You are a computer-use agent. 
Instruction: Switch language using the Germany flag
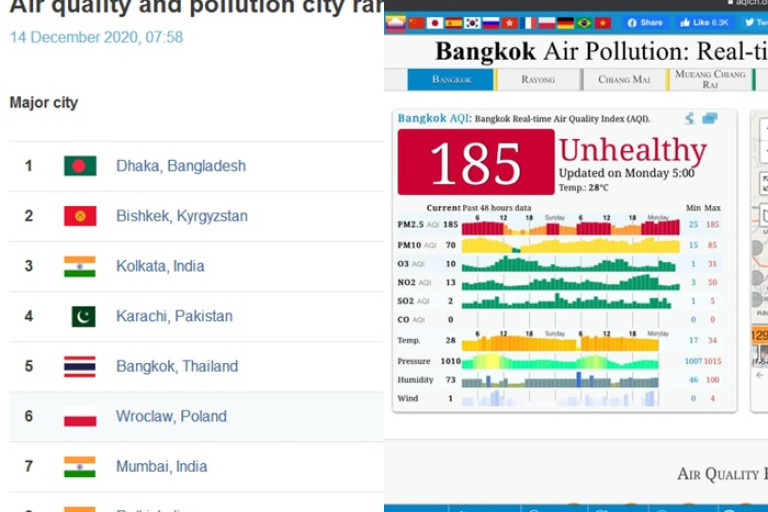(565, 23)
